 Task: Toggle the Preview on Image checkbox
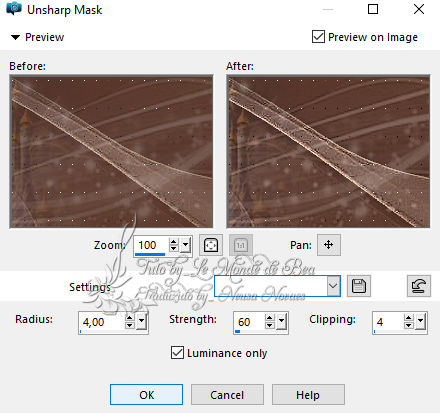click(x=318, y=37)
